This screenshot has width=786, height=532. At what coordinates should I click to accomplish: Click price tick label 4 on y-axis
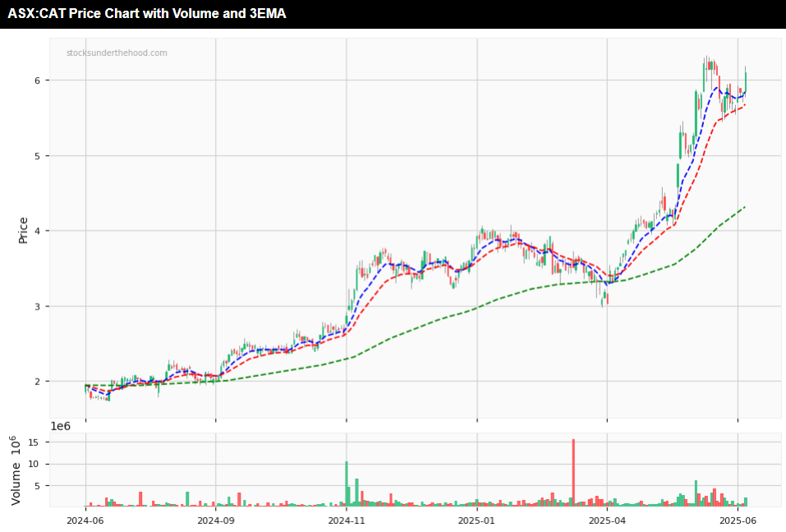[37, 231]
